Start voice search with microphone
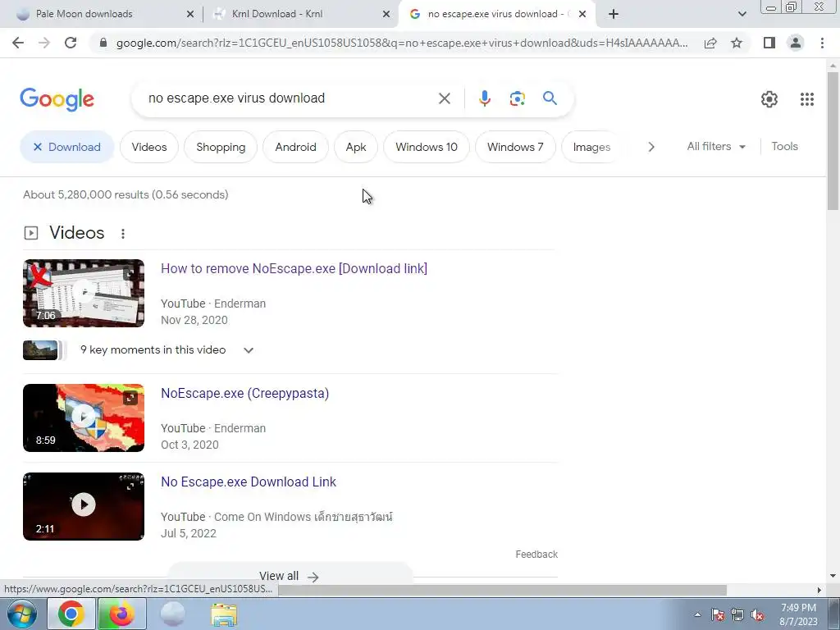 (484, 98)
